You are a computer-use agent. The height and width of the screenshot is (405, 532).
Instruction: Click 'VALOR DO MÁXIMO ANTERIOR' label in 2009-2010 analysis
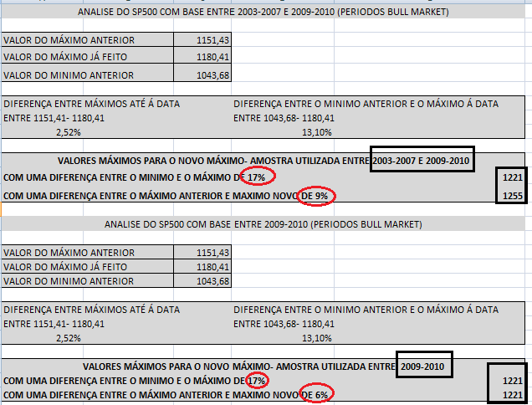(x=69, y=253)
